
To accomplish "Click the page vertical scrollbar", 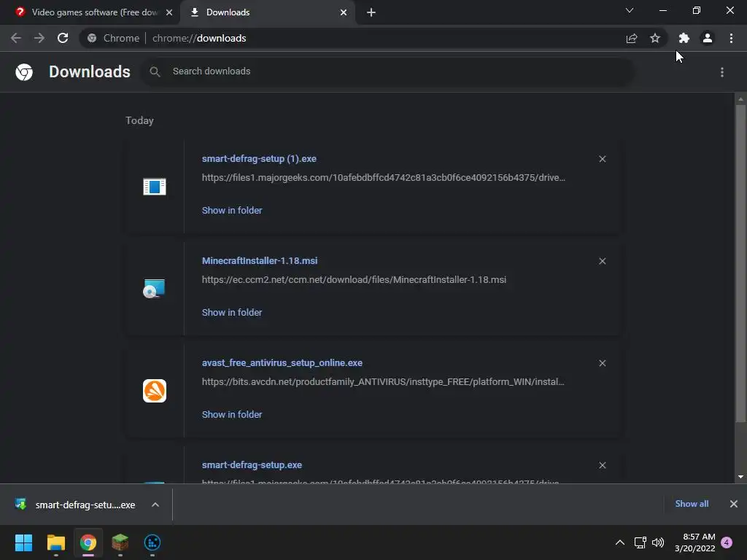I will click(x=740, y=263).
